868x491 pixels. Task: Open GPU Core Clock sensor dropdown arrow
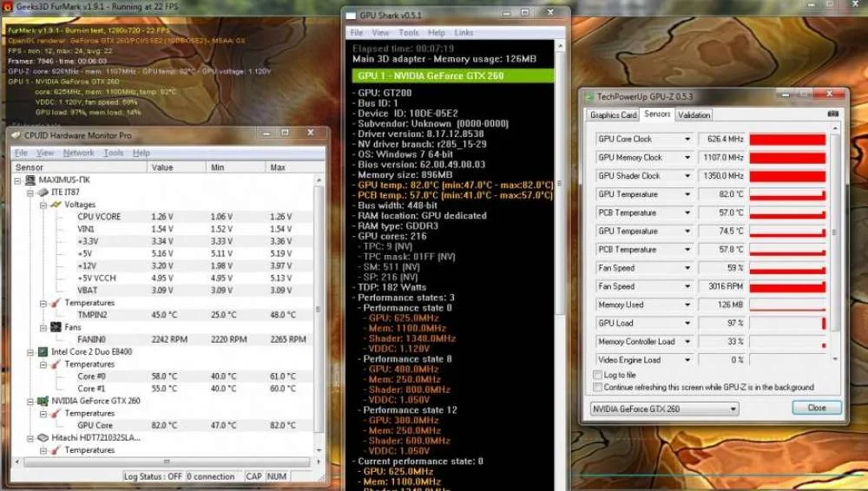[x=687, y=140]
